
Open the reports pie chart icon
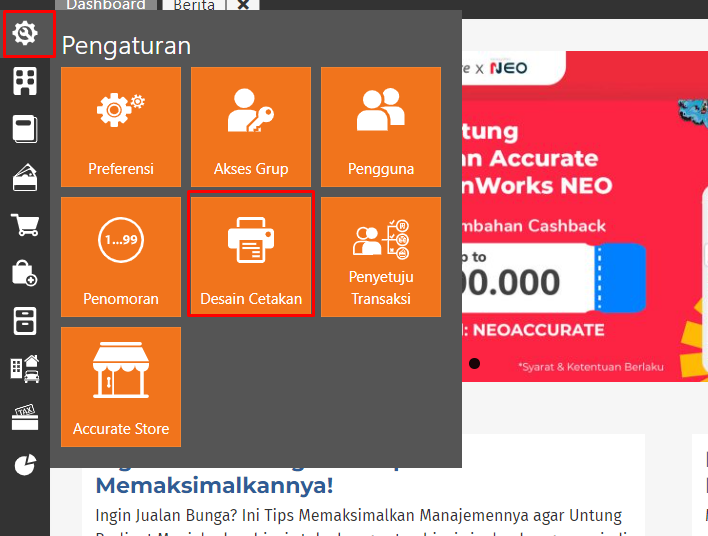pos(25,465)
